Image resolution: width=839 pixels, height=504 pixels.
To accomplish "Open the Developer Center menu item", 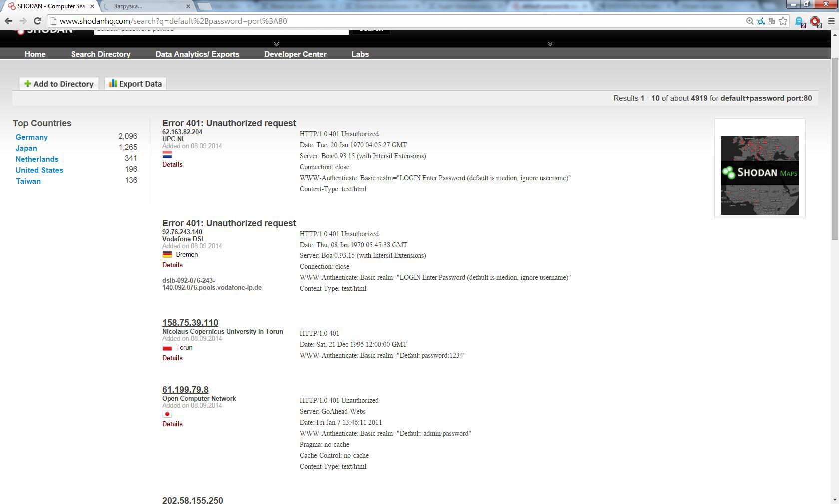I will (295, 54).
